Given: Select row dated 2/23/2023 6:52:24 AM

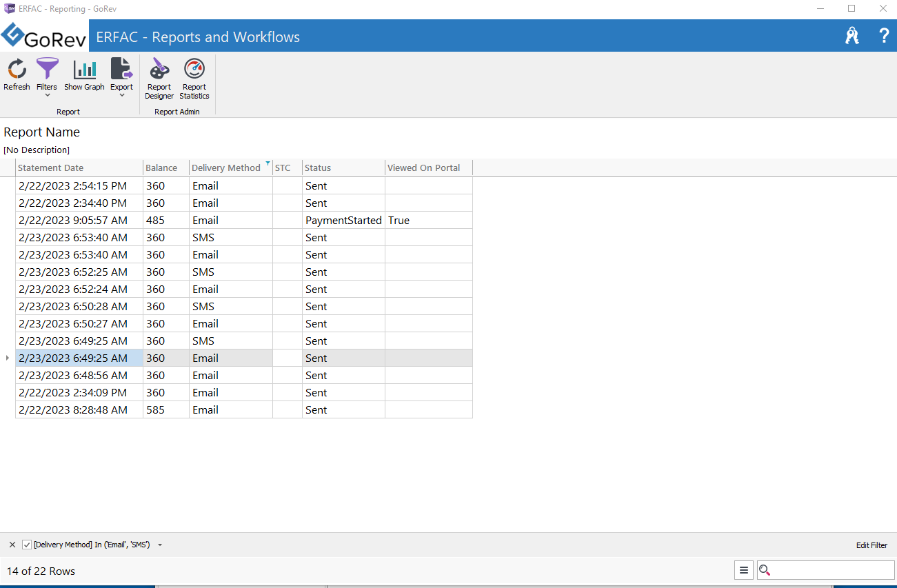Looking at the screenshot, I should click(244, 290).
